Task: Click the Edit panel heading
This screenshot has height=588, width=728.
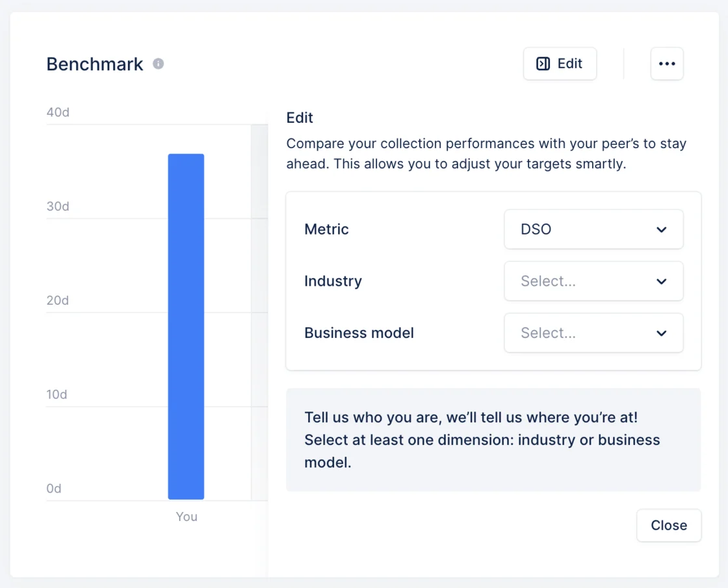Action: (300, 118)
